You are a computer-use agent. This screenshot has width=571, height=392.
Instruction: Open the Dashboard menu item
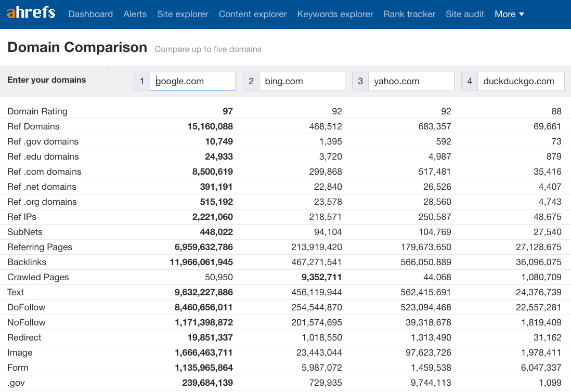pyautogui.click(x=90, y=14)
